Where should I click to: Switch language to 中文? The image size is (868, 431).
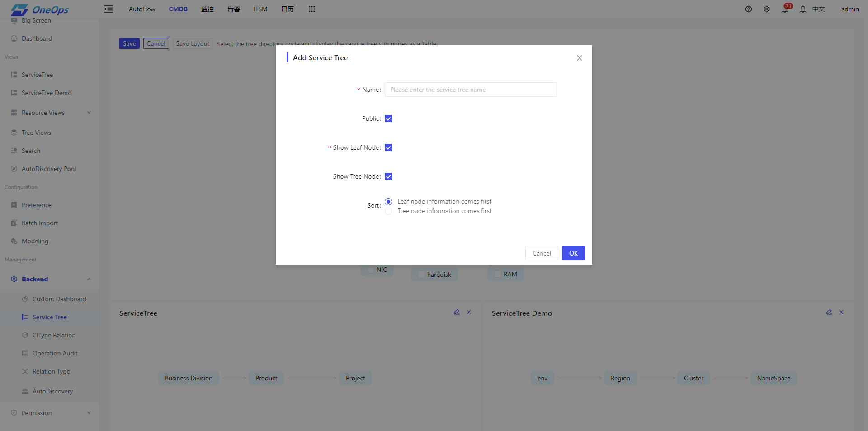(819, 9)
